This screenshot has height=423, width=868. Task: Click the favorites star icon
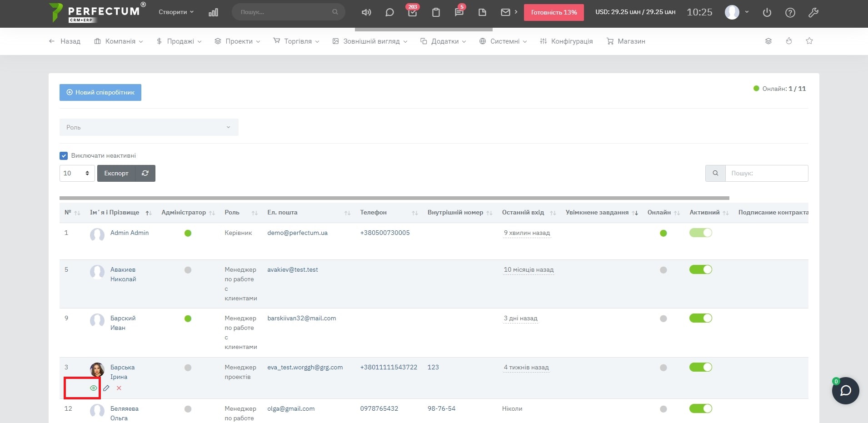(x=809, y=41)
